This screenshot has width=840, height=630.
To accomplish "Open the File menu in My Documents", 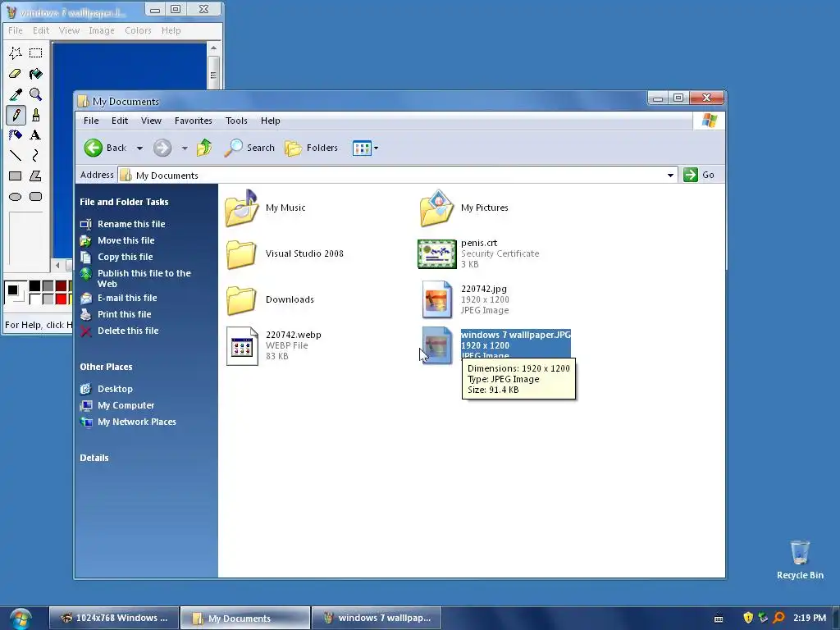I will point(91,121).
